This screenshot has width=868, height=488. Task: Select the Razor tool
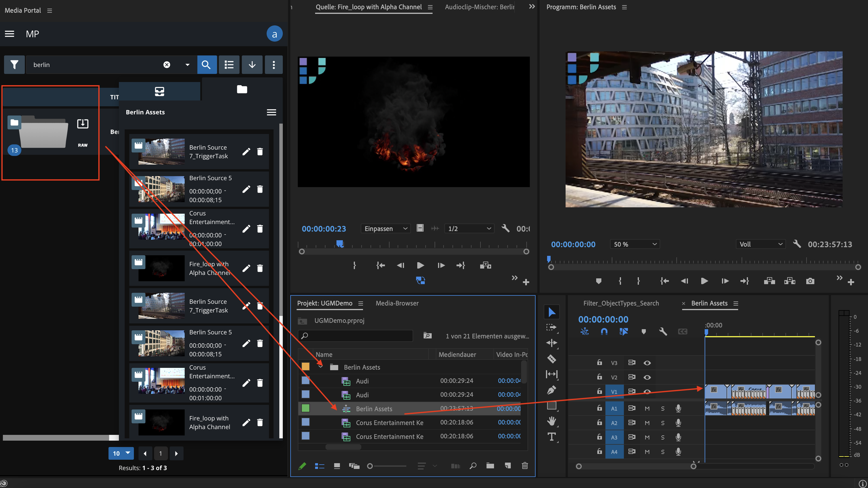tap(551, 359)
